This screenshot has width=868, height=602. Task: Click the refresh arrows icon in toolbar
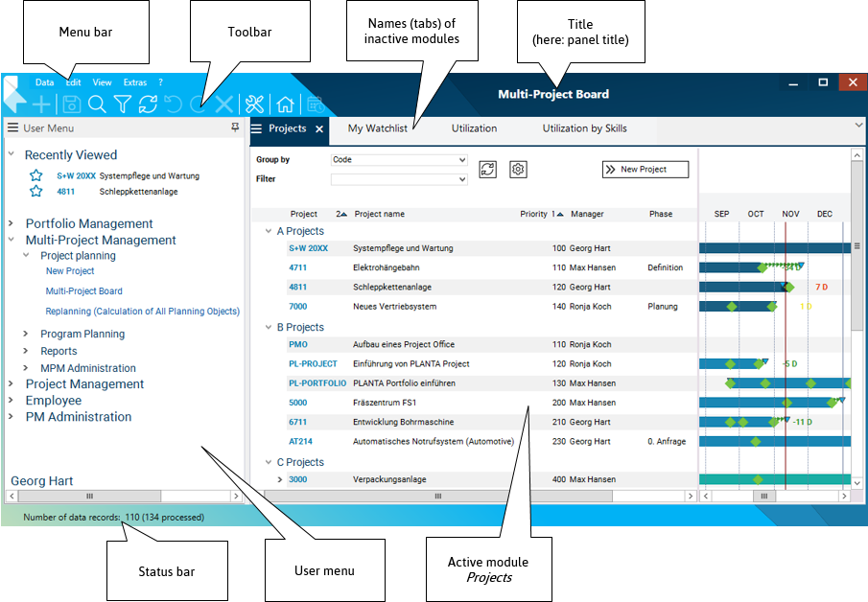[x=149, y=104]
